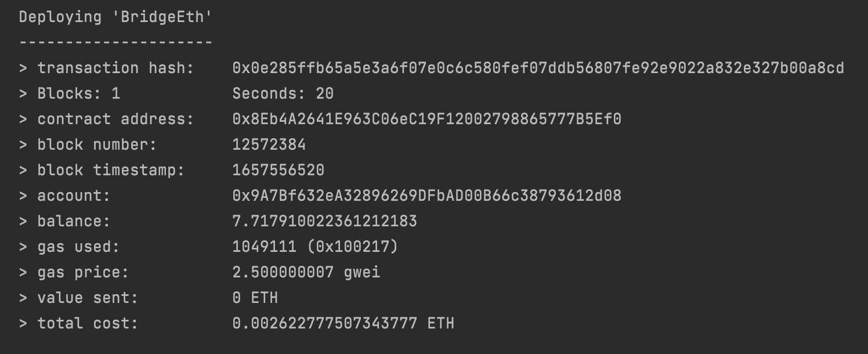Click the total cost ETH amount
Screen dimensions: 868x354
[343, 323]
